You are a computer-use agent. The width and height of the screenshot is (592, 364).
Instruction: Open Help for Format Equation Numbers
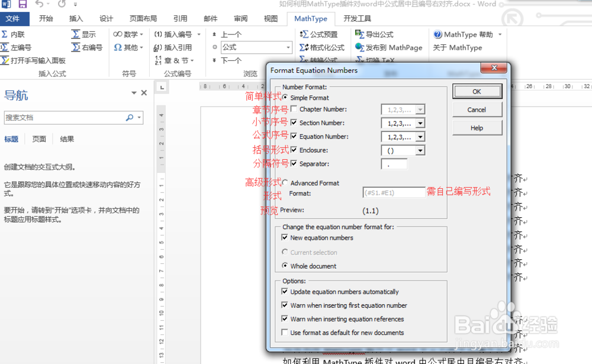pyautogui.click(x=477, y=128)
